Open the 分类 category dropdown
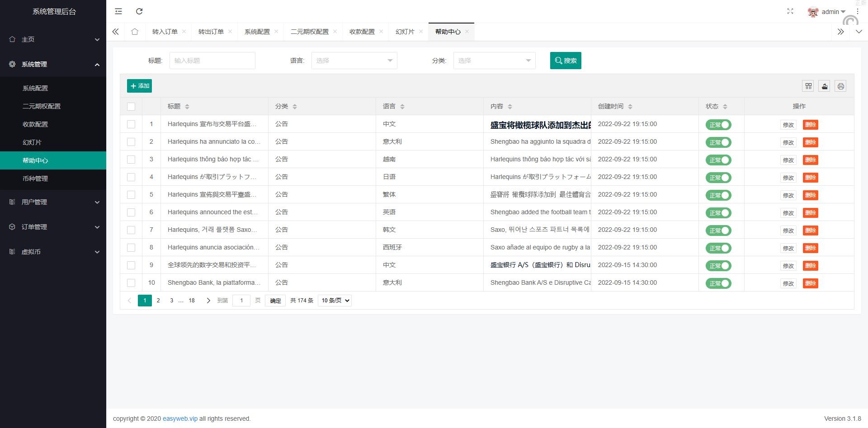Viewport: 868px width, 428px height. click(x=494, y=61)
